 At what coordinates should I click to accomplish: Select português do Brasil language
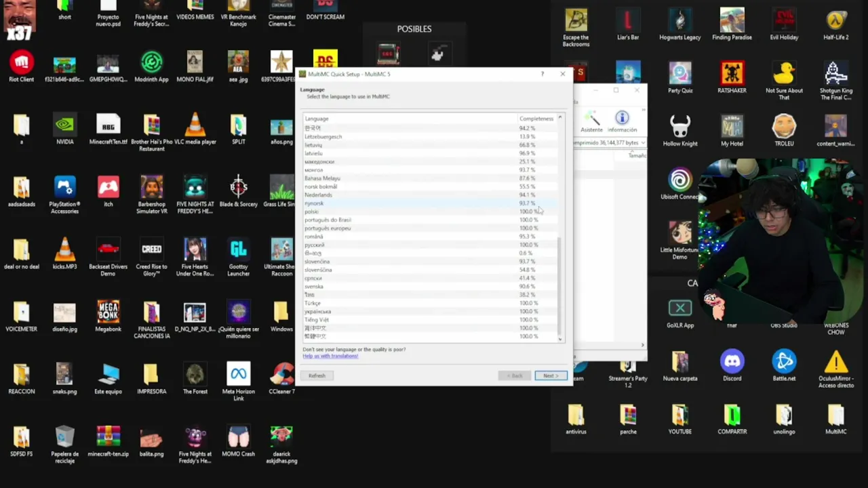429,220
